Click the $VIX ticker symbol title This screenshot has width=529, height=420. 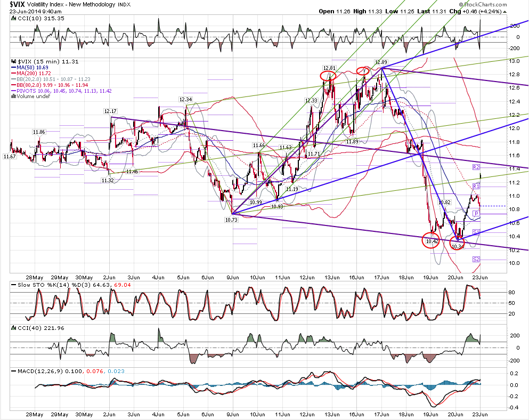pos(17,4)
